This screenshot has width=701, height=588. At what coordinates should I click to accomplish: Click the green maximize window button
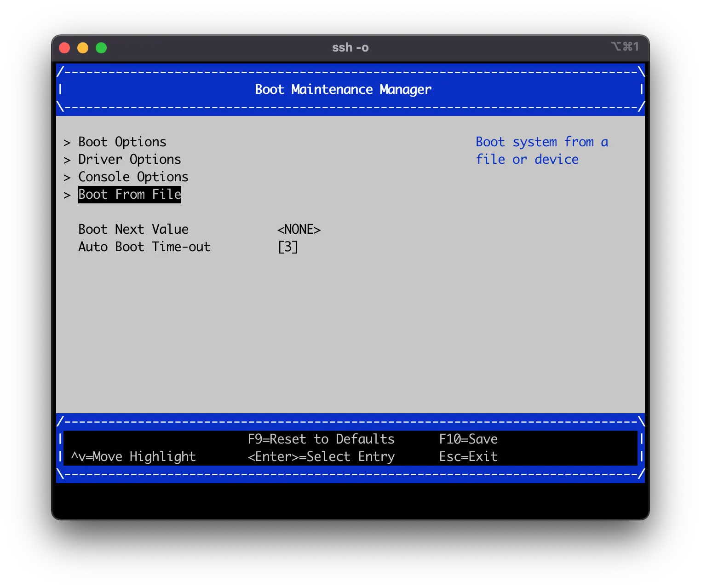(101, 48)
